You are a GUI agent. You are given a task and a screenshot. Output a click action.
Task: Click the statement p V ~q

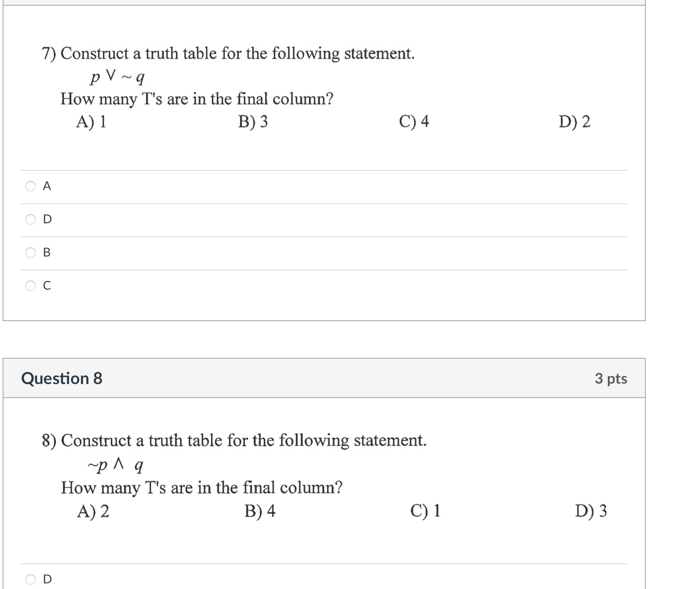(117, 77)
